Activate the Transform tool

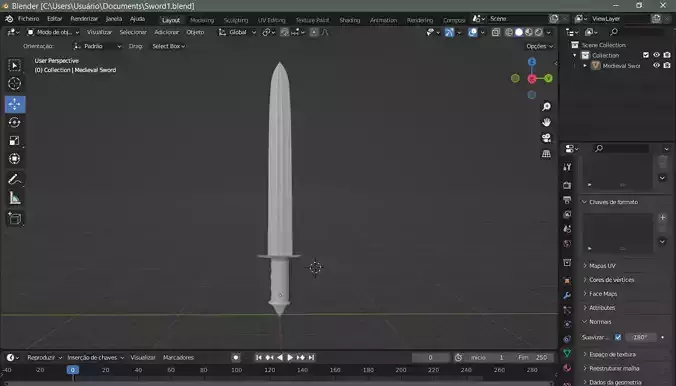pyautogui.click(x=15, y=159)
